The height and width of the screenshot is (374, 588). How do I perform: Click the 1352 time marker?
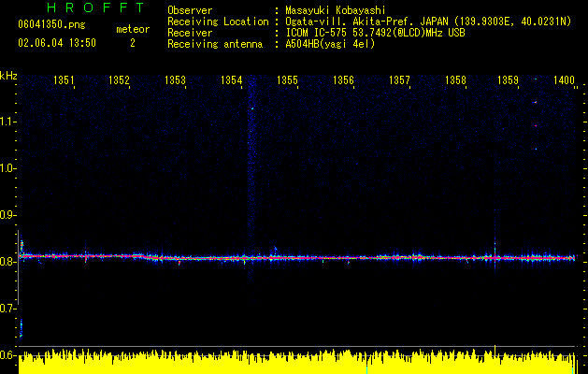119,80
